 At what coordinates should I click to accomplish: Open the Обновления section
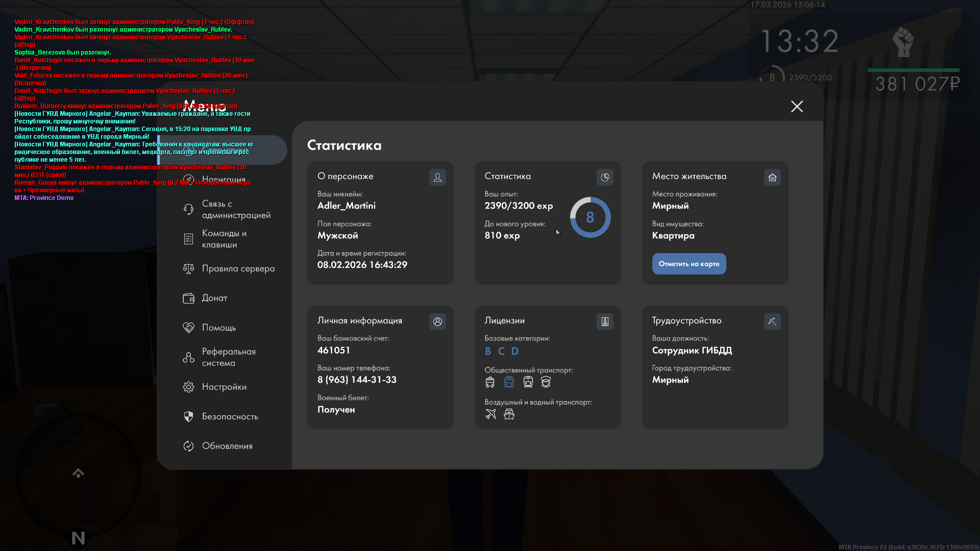pos(227,446)
